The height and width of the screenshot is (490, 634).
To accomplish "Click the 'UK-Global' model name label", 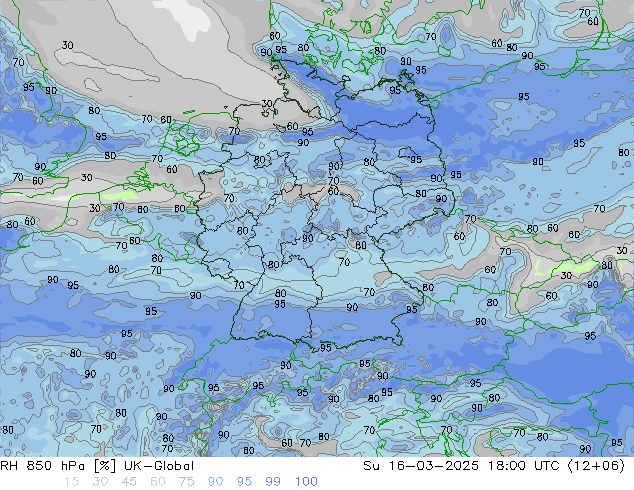I will (x=159, y=466).
